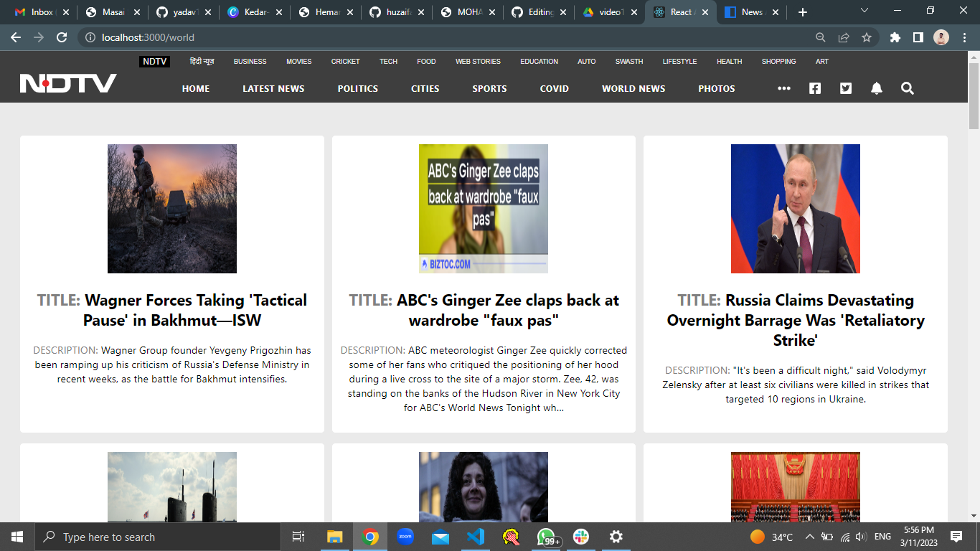Image resolution: width=980 pixels, height=551 pixels.
Task: Open Task View on the taskbar
Action: [x=298, y=537]
